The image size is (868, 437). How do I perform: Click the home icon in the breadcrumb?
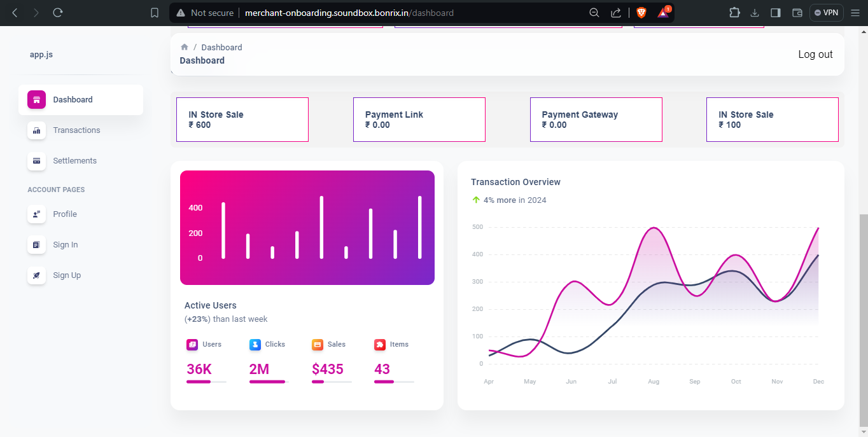point(183,46)
